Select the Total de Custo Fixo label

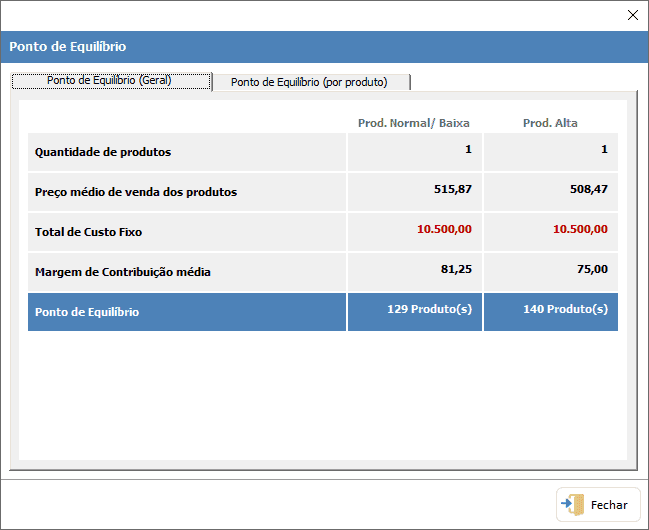point(88,232)
